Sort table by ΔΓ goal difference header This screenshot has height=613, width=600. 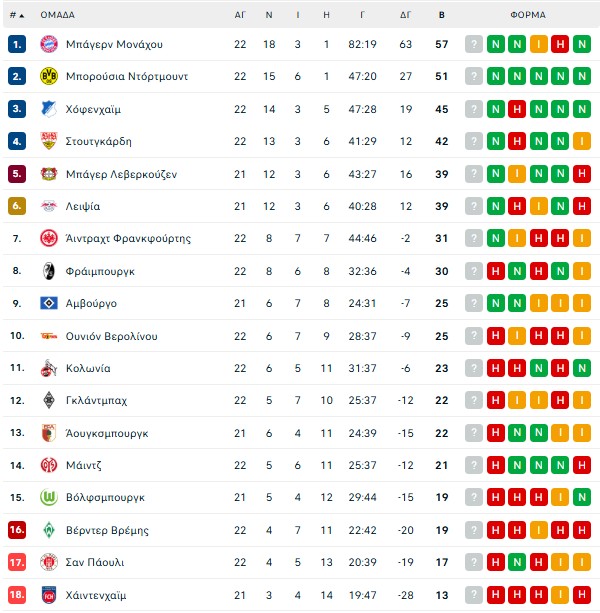click(405, 15)
